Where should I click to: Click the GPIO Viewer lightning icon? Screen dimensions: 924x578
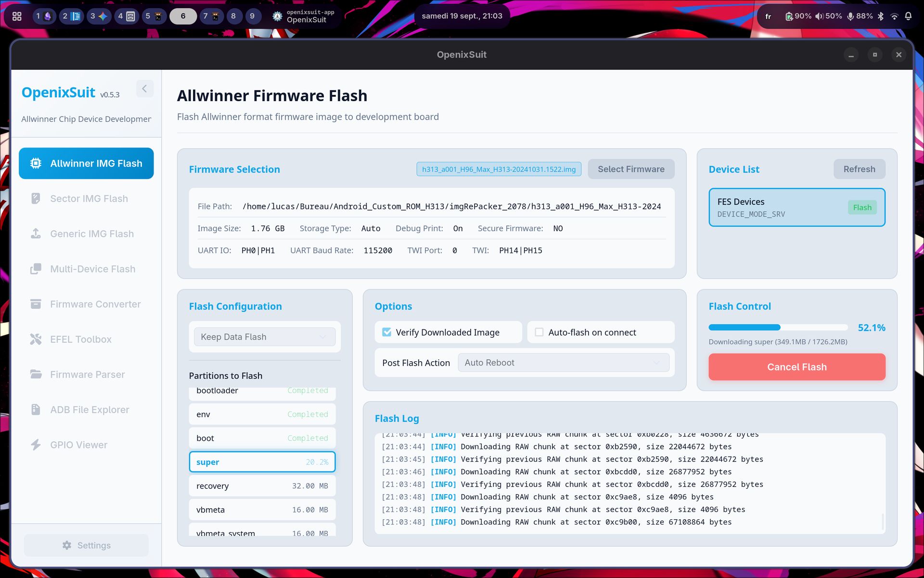(36, 445)
